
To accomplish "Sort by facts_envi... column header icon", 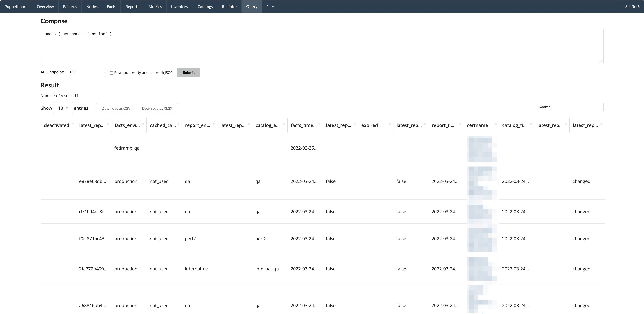I will (x=143, y=124).
